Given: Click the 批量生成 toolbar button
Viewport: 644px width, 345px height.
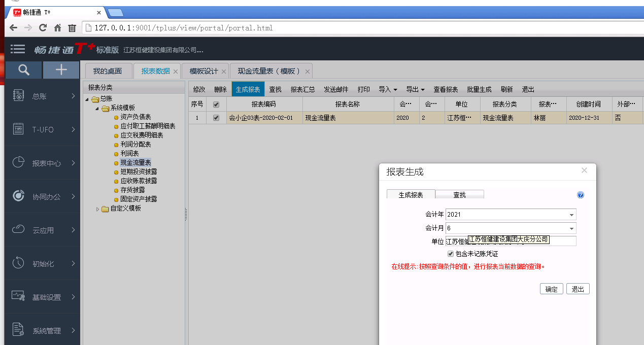Looking at the screenshot, I should (x=479, y=89).
